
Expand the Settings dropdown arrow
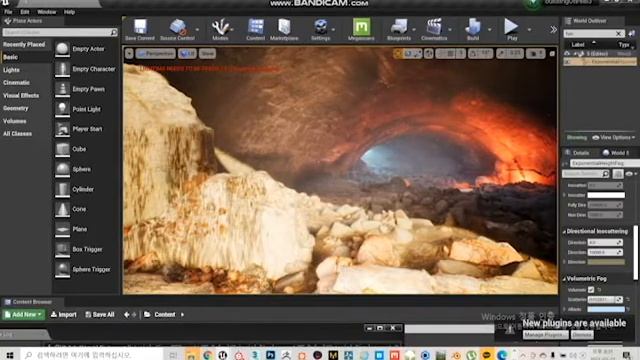tap(333, 30)
